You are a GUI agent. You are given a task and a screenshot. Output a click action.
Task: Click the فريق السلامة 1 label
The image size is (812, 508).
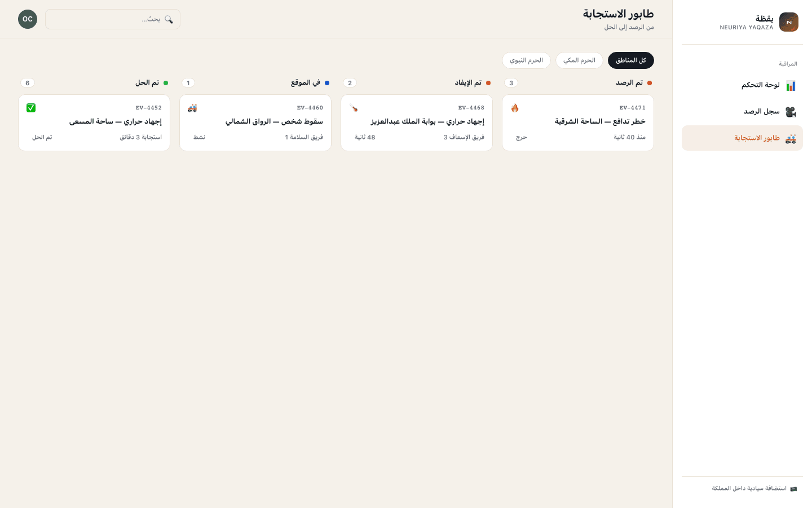304,137
